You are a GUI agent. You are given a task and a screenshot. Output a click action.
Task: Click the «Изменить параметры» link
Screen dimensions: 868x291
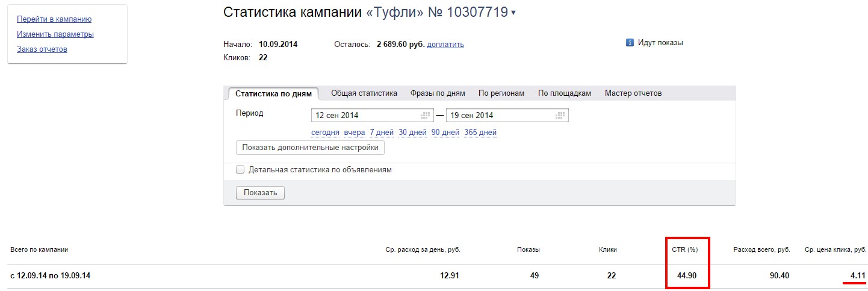point(55,34)
